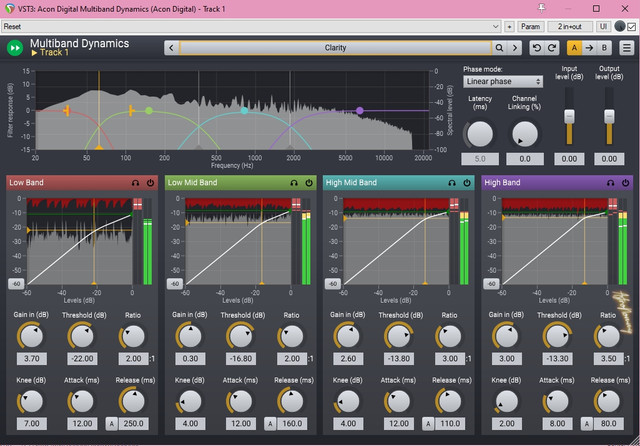The image size is (640, 446).
Task: Click the Output level slider handle
Action: (x=609, y=116)
